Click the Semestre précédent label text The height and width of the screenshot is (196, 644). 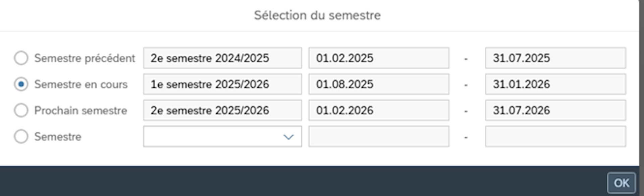click(x=85, y=58)
